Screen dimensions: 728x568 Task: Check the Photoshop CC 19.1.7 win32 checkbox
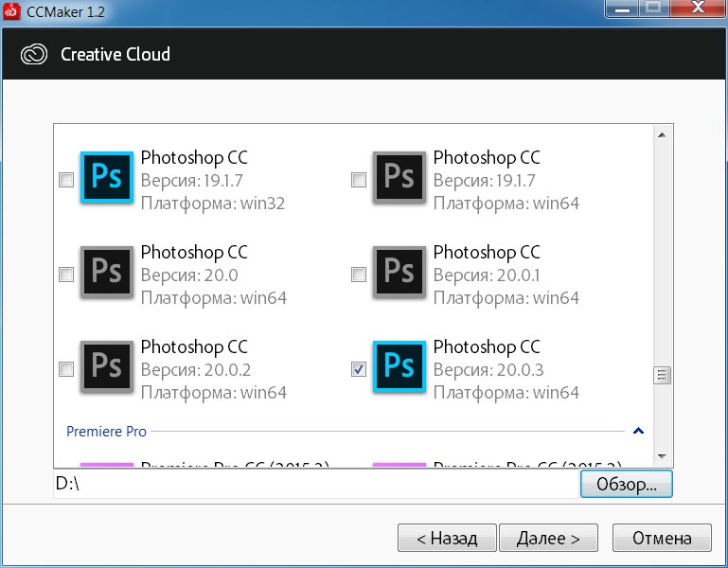click(66, 180)
